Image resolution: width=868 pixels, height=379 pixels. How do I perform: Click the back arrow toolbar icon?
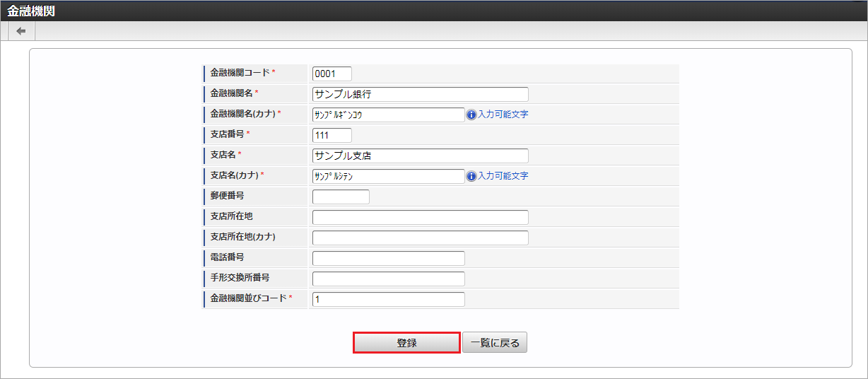click(21, 31)
